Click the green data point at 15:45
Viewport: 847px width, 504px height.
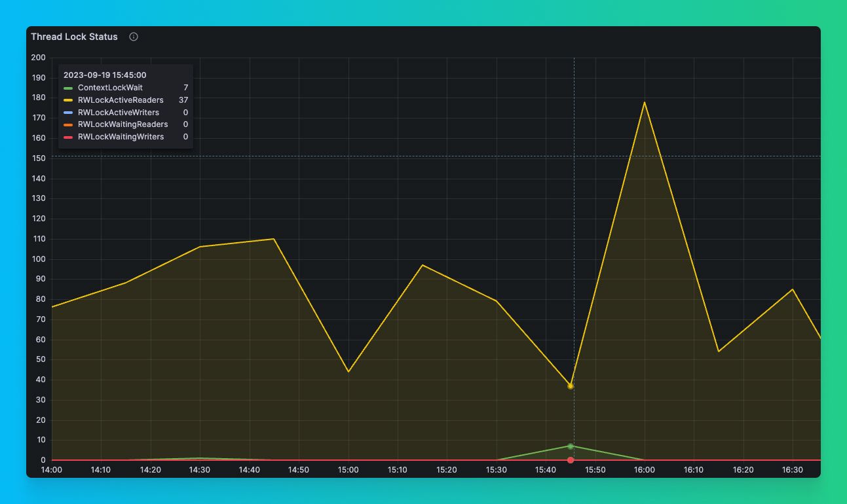[571, 446]
